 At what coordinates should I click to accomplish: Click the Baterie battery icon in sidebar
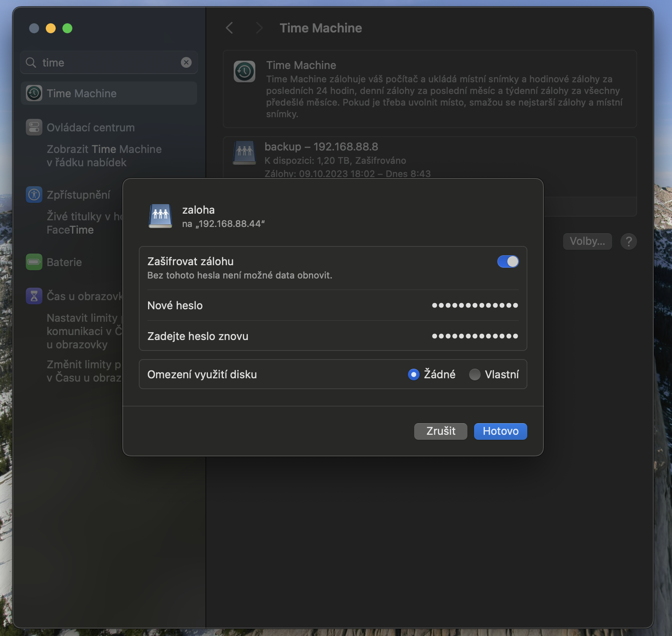34,262
